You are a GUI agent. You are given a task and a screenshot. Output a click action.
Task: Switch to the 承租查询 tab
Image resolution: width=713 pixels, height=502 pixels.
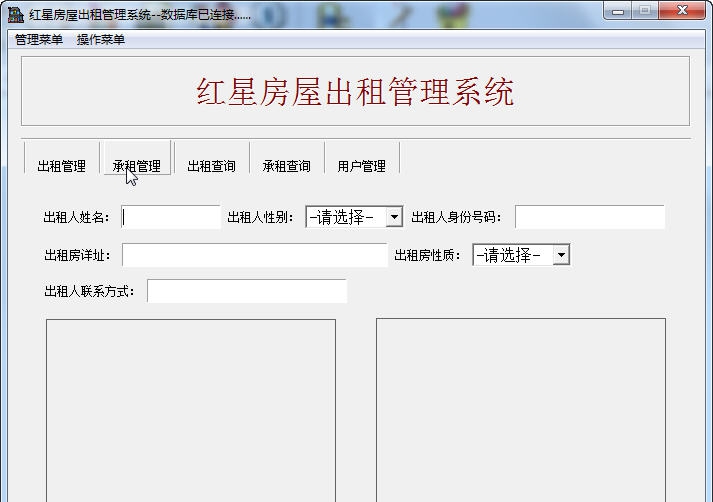pyautogui.click(x=286, y=166)
